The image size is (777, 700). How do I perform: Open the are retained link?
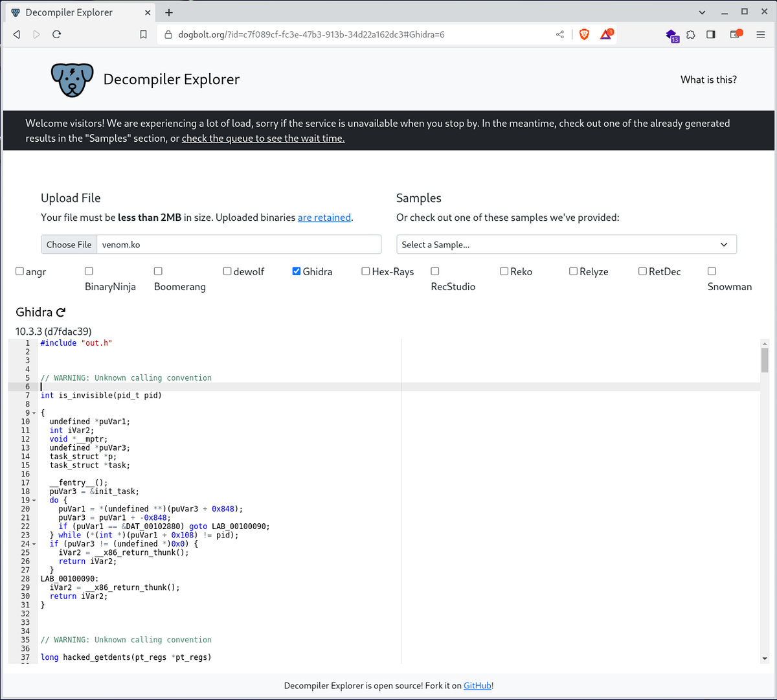(x=324, y=218)
